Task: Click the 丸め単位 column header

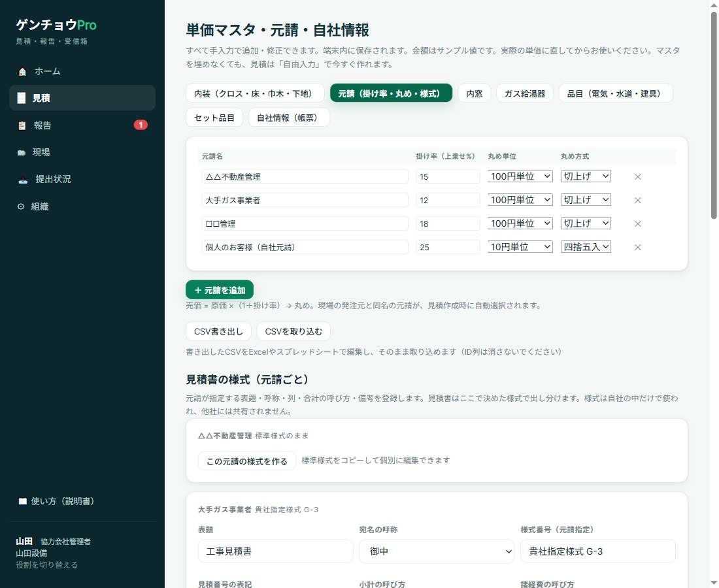Action: coord(502,156)
